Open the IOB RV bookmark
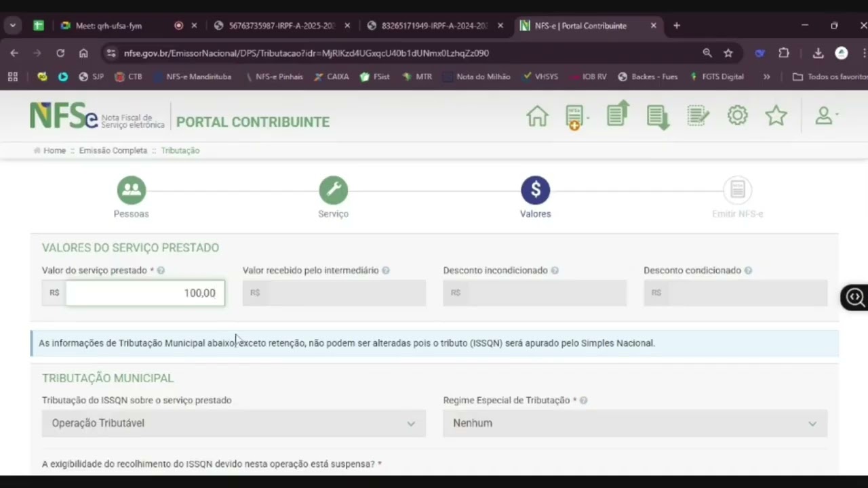 click(588, 77)
